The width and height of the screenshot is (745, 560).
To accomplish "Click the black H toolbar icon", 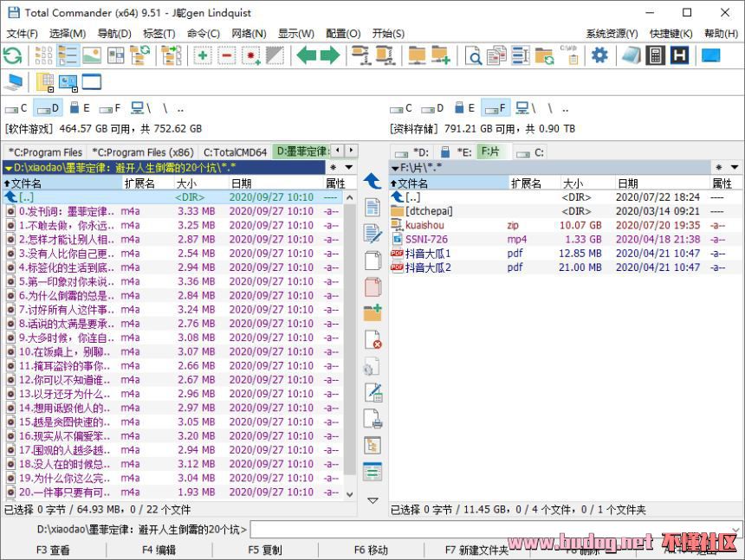I will click(679, 55).
